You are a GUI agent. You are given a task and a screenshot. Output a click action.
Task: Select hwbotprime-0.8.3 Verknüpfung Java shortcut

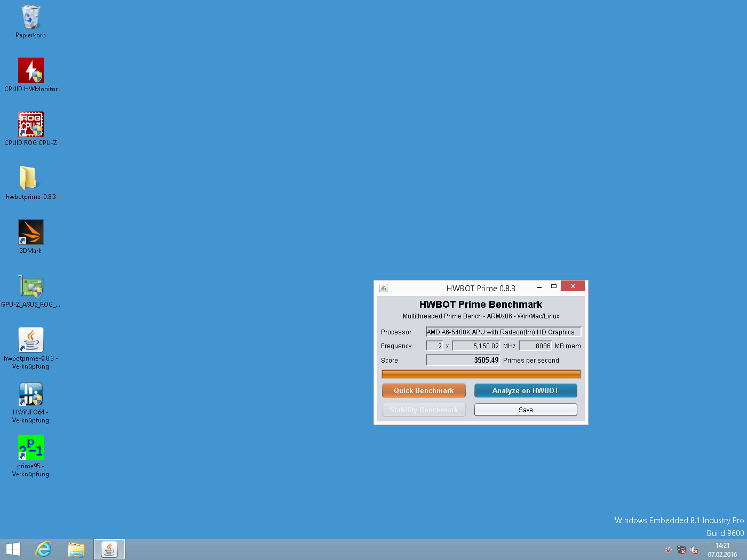(x=31, y=348)
